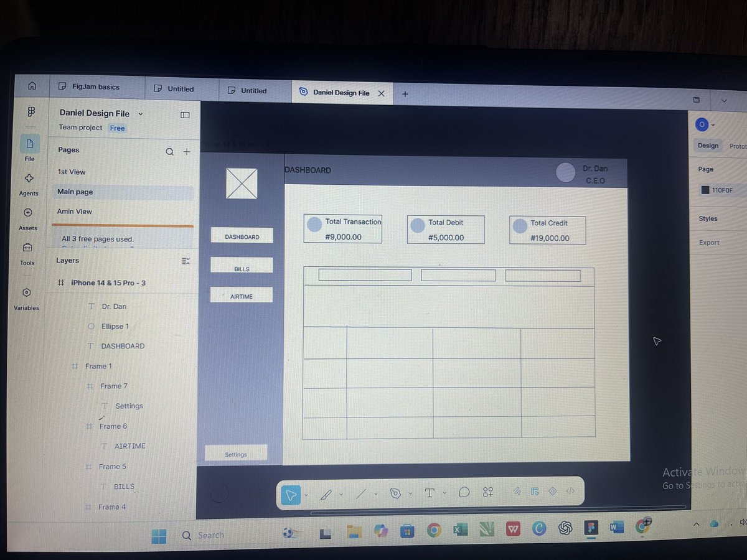Toggle the left sidebar panel icon

pyautogui.click(x=185, y=115)
